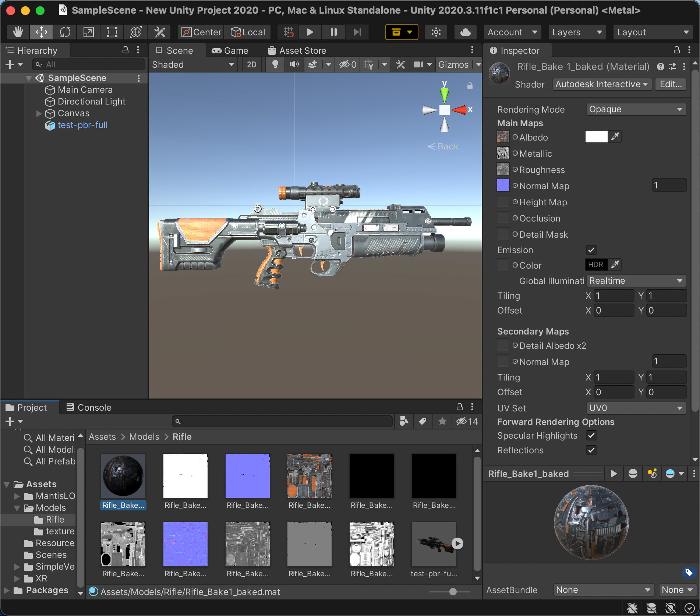Click the Emission HDR color field
Viewport: 700px width, 616px height.
tap(596, 265)
